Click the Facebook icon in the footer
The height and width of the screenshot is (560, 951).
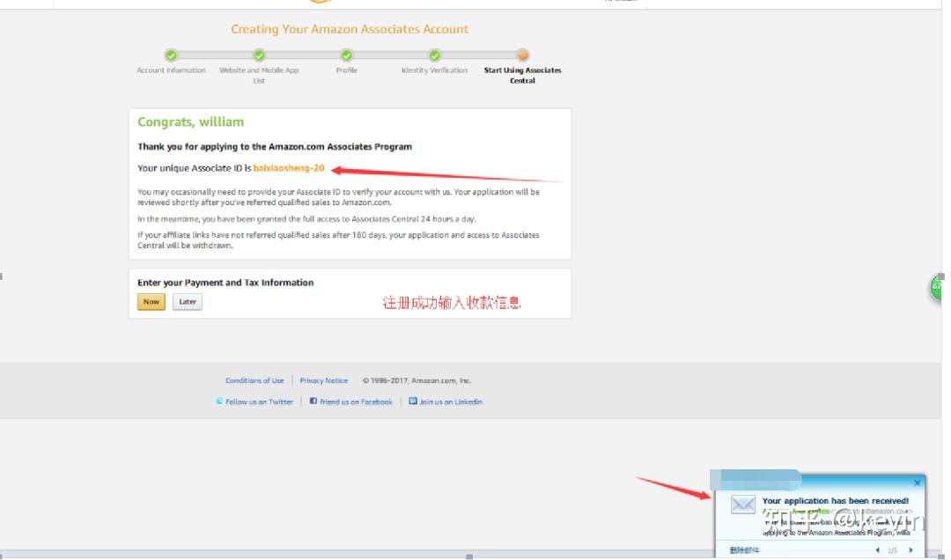(x=313, y=401)
